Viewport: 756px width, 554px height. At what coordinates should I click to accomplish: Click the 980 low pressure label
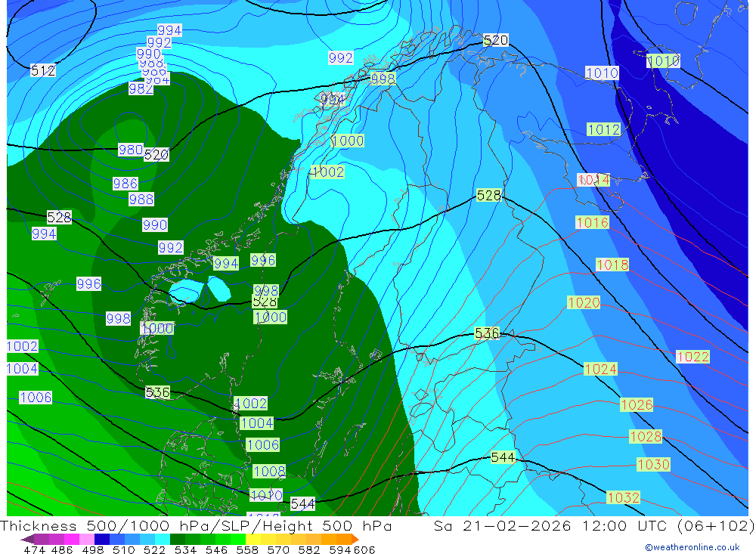tap(131, 150)
